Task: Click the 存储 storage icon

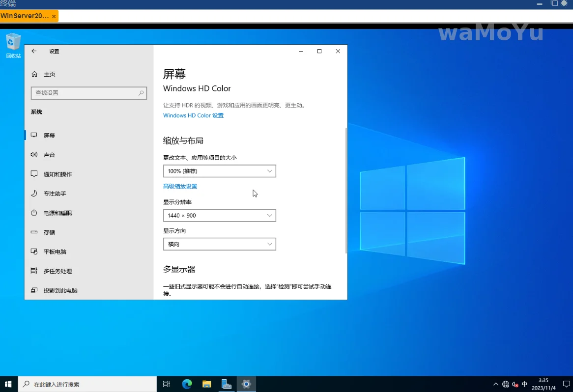Action: coord(34,232)
